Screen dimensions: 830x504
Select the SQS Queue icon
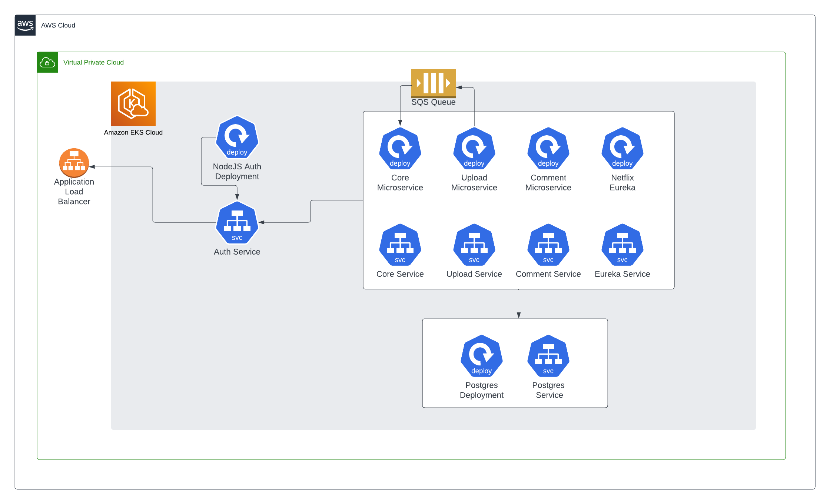coord(433,84)
